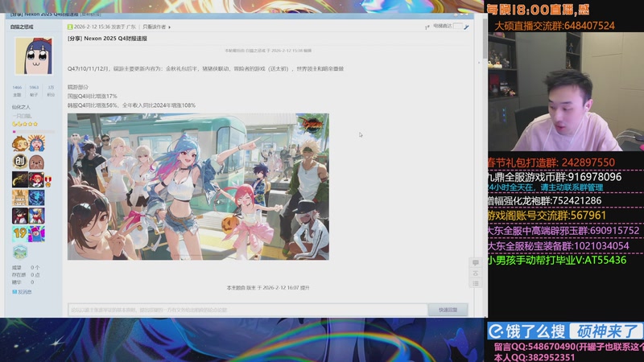Click the quick reply text box

pyautogui.click(x=248, y=310)
